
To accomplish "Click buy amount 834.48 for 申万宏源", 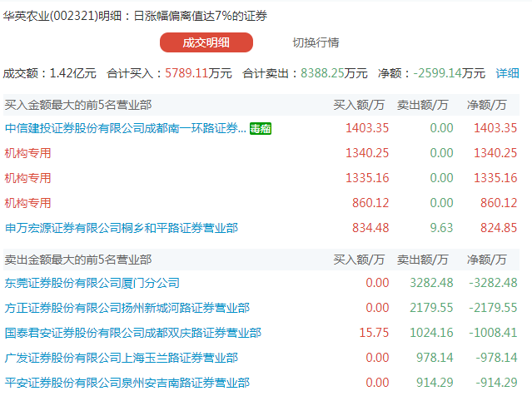I will (x=370, y=228).
